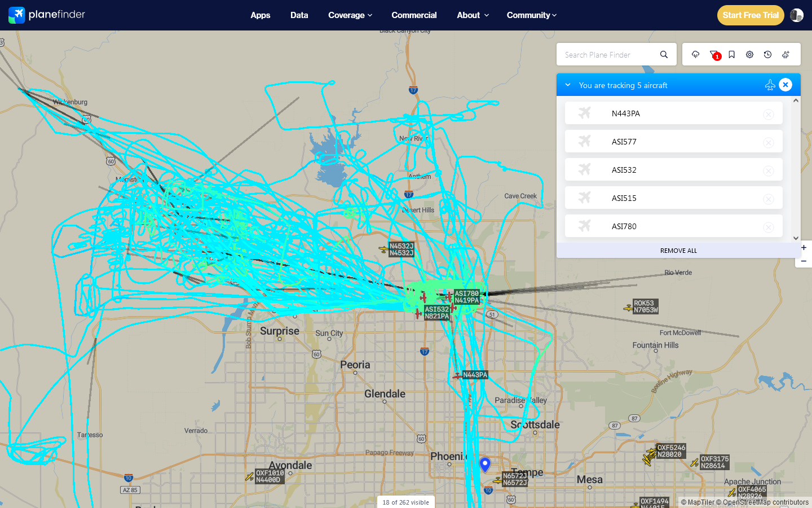
Task: Remove ASI780 from tracking list
Action: click(768, 227)
